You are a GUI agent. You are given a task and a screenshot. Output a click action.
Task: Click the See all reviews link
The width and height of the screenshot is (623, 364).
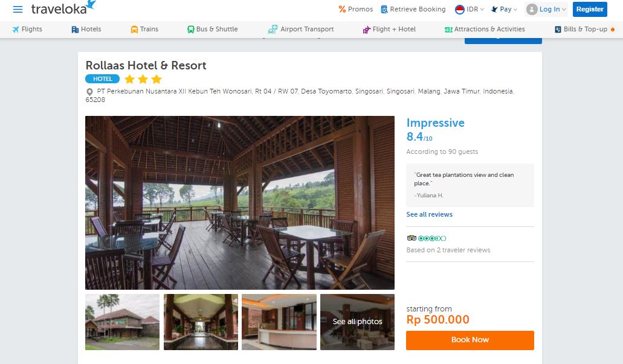429,214
